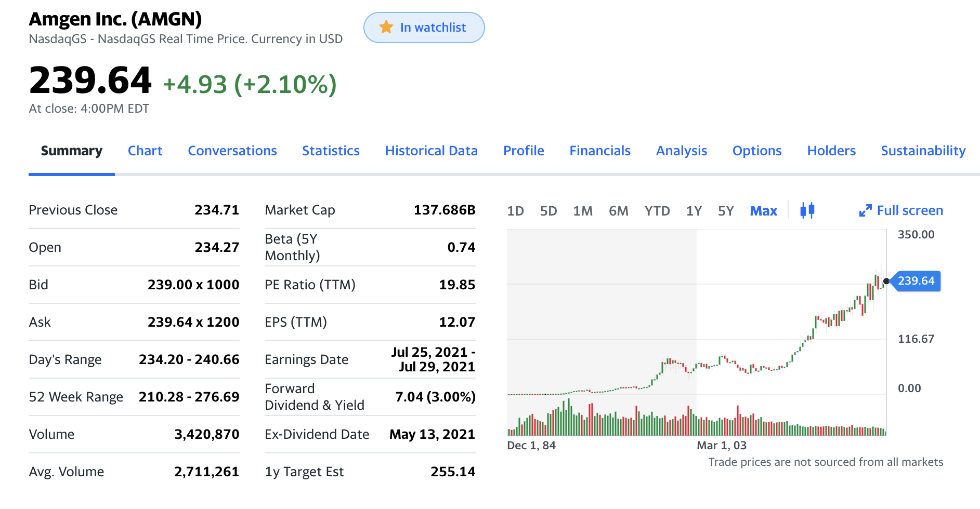
Task: Click the Market Cap value 137.686B
Action: pyautogui.click(x=445, y=210)
